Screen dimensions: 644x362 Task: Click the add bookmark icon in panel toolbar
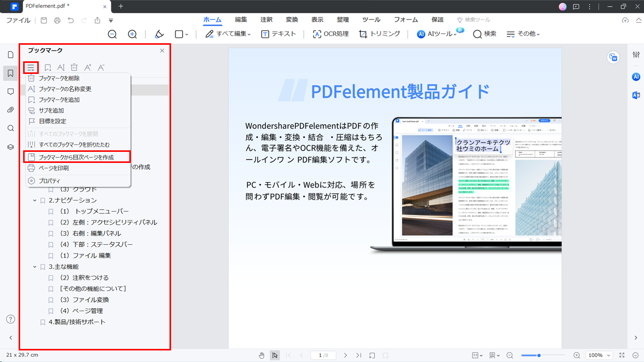click(x=48, y=67)
